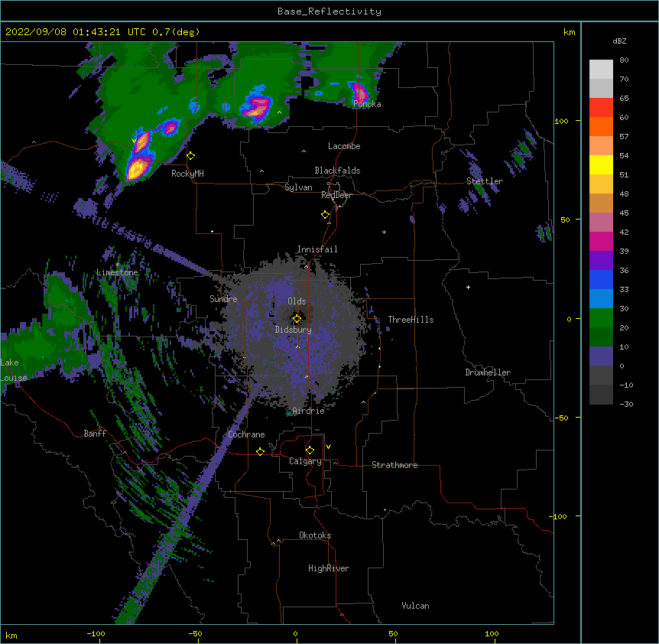Select the red 65 to 60 dBZ swatch

601,108
